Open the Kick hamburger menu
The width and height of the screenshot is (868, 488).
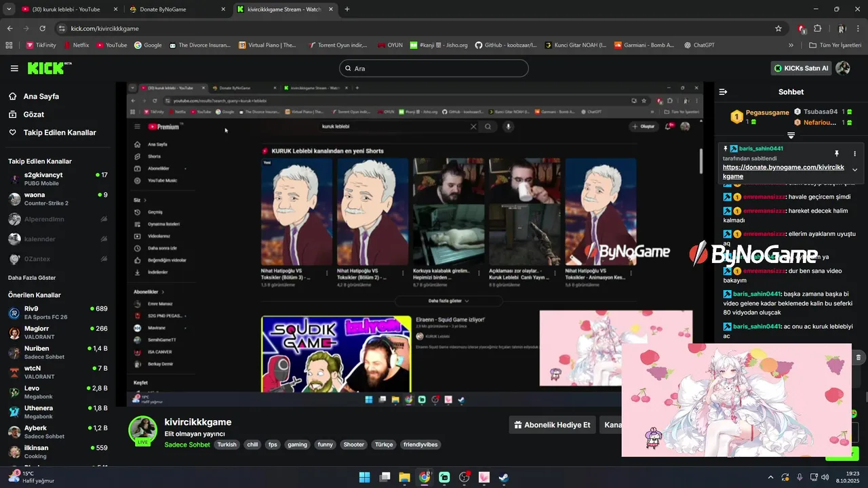point(14,68)
